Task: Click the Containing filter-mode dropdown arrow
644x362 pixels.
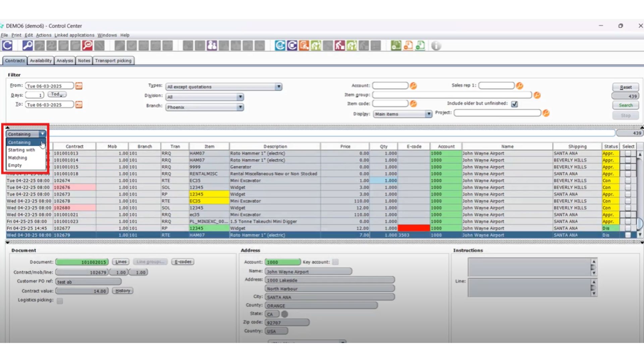Action: tap(42, 134)
